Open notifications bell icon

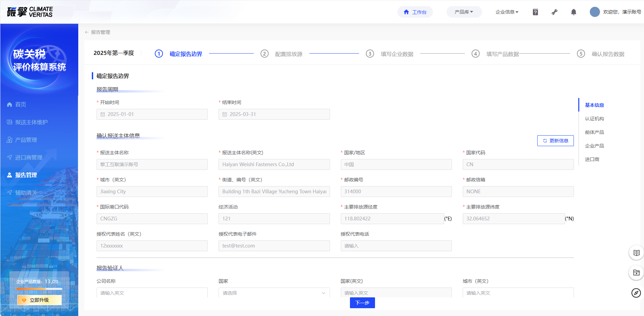[x=574, y=12]
